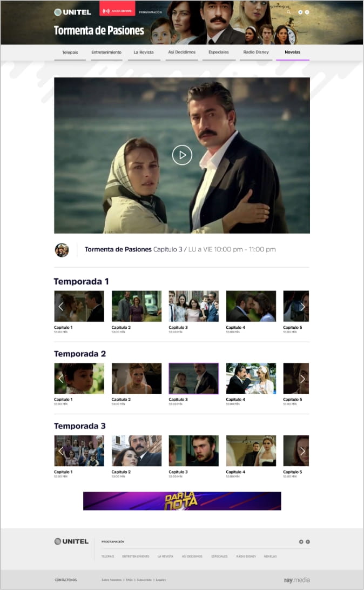
Task: Open the FAQs link in the footer
Action: coord(129,580)
